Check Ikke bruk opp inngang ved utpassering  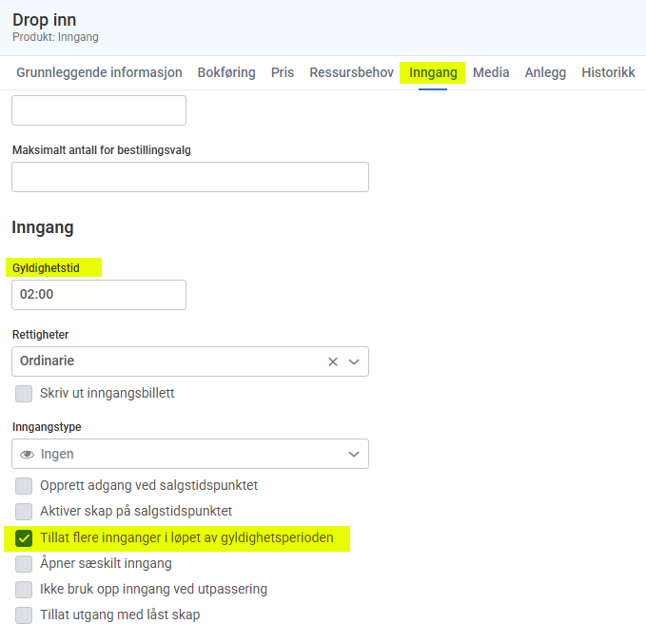pos(24,589)
